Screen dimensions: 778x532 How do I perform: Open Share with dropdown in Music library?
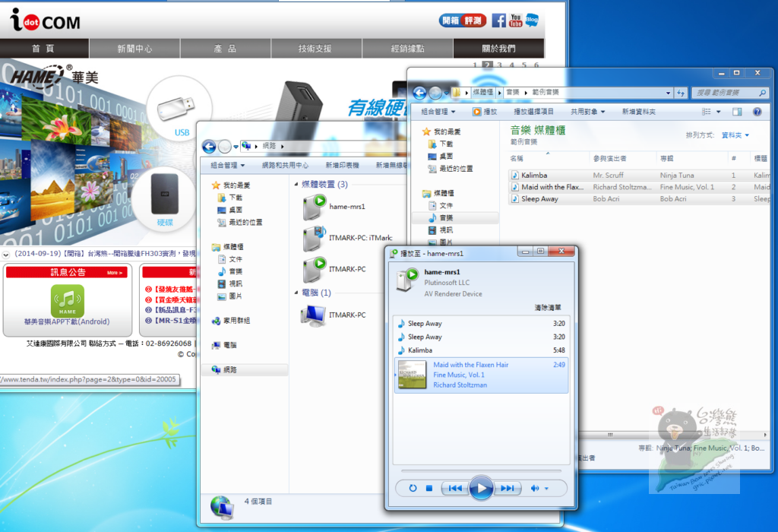tap(588, 112)
